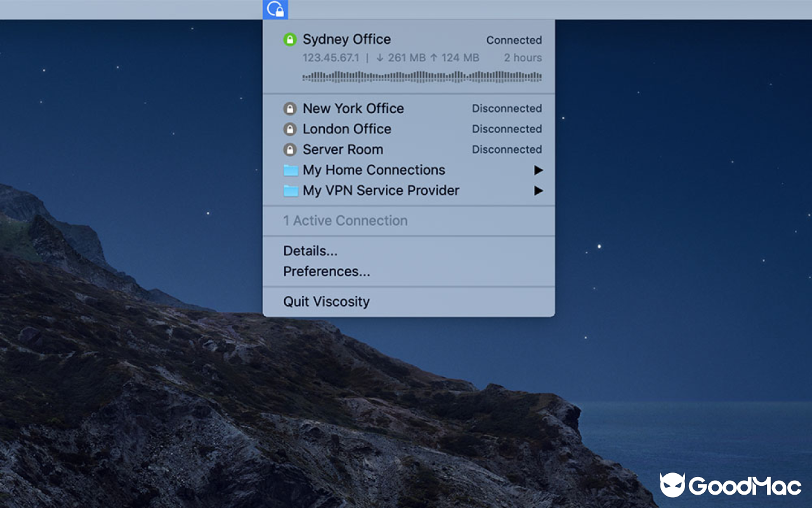Select the lock icon next to Server Room
The image size is (812, 508).
(x=291, y=149)
